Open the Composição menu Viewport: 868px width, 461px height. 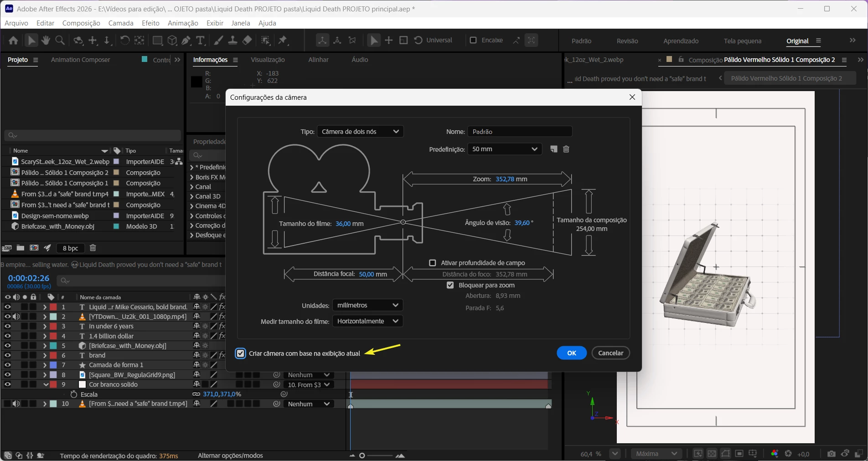(81, 23)
